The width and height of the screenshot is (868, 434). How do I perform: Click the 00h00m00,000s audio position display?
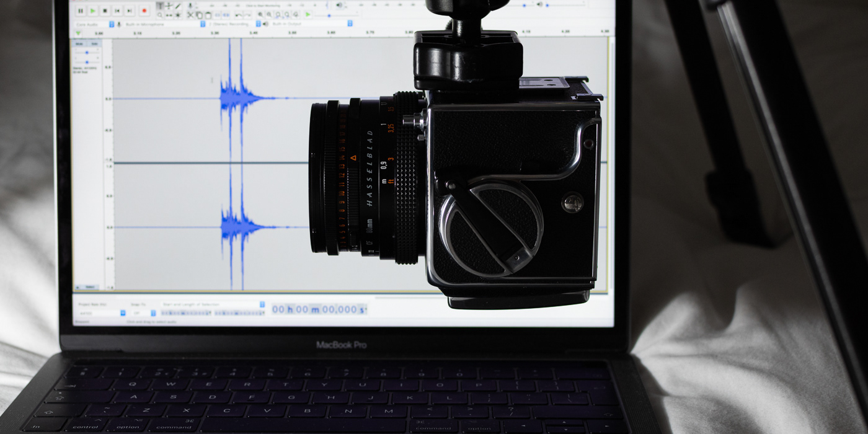point(319,309)
